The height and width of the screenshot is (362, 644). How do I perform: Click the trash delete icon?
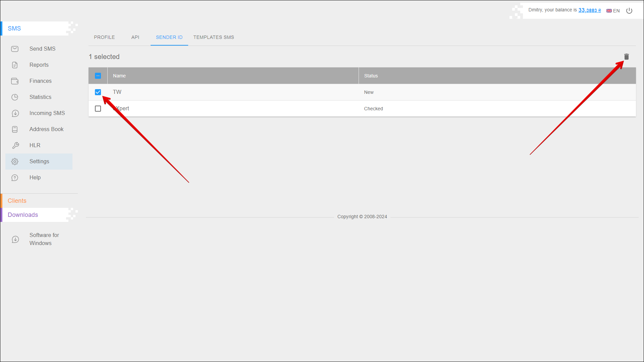626,57
